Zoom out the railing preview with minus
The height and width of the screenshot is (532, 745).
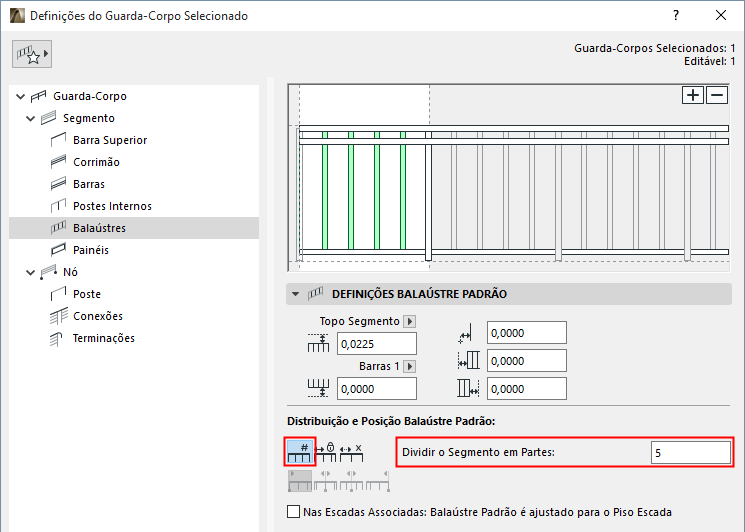click(717, 95)
